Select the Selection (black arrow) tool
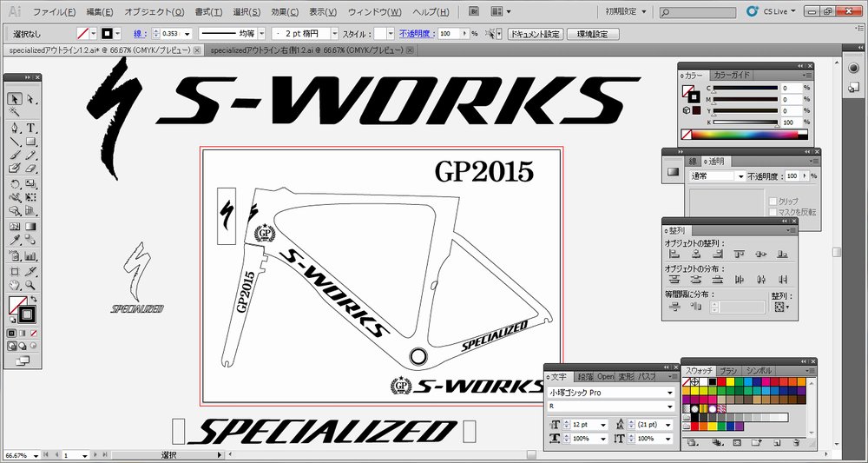868x463 pixels. [15, 99]
